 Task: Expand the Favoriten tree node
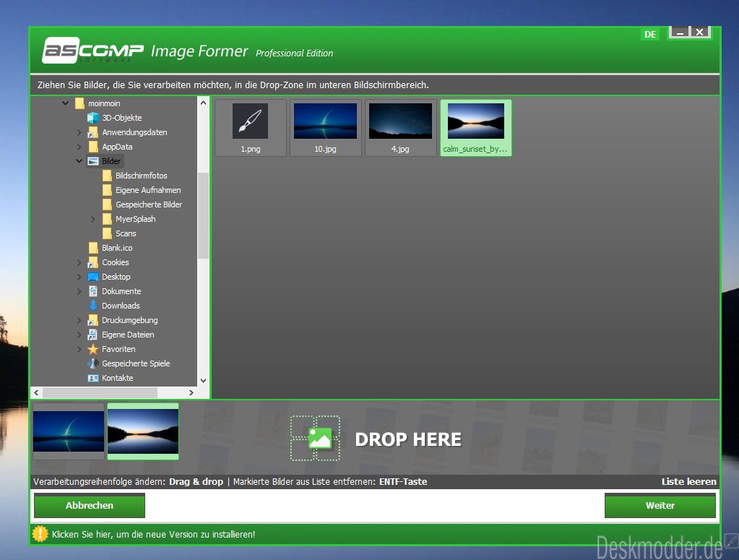[79, 349]
